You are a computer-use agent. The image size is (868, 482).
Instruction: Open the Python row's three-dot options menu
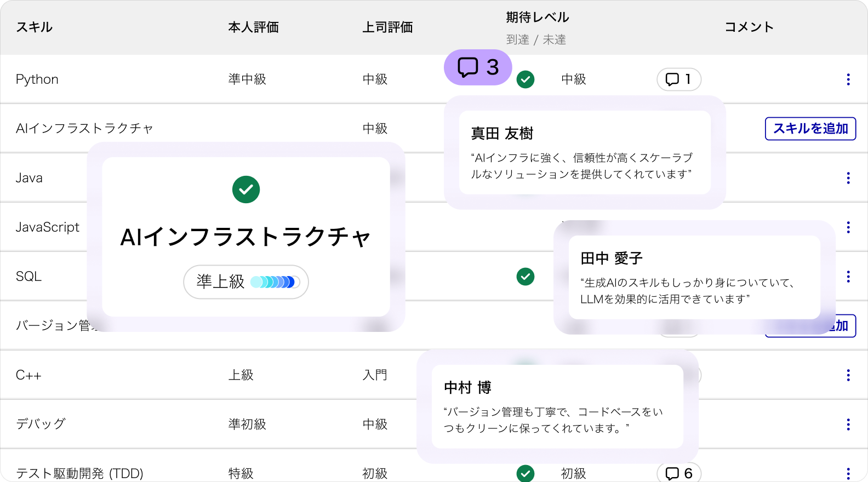point(848,79)
